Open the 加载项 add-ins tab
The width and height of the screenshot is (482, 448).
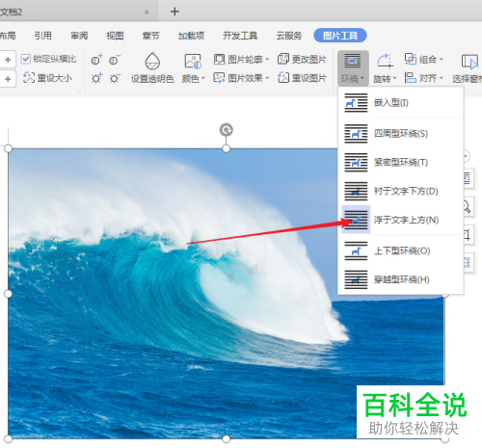191,36
